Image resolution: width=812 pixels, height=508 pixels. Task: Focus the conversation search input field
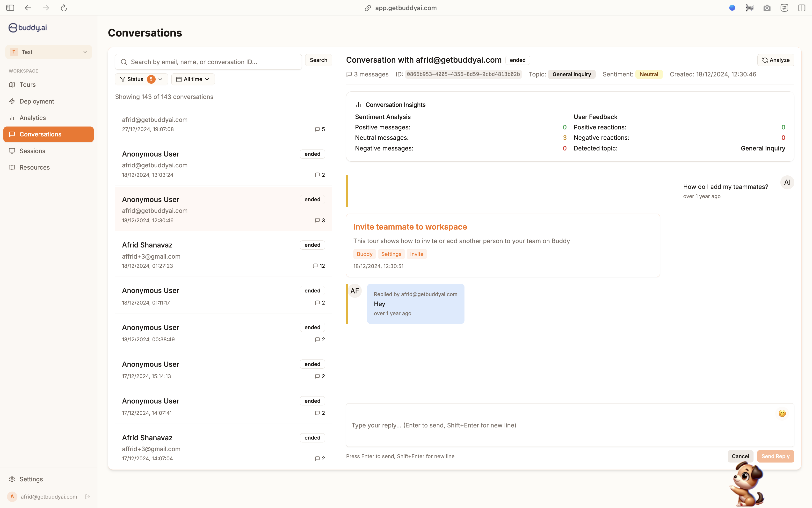pos(208,62)
